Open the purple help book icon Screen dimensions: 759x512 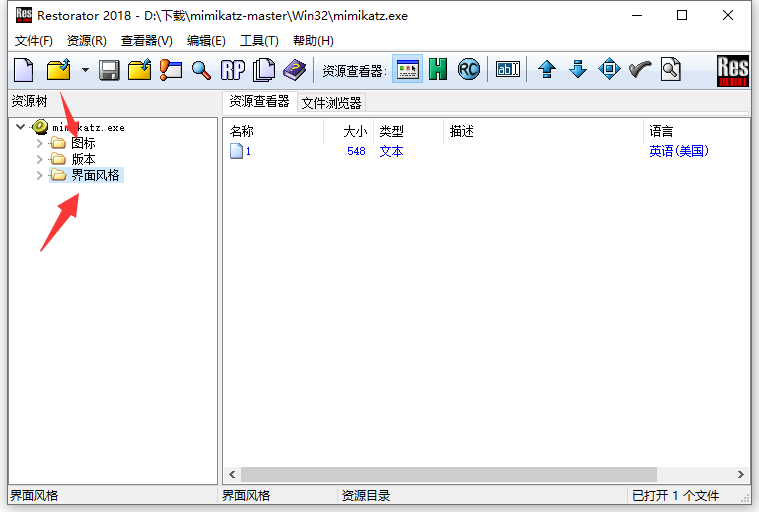[x=294, y=70]
